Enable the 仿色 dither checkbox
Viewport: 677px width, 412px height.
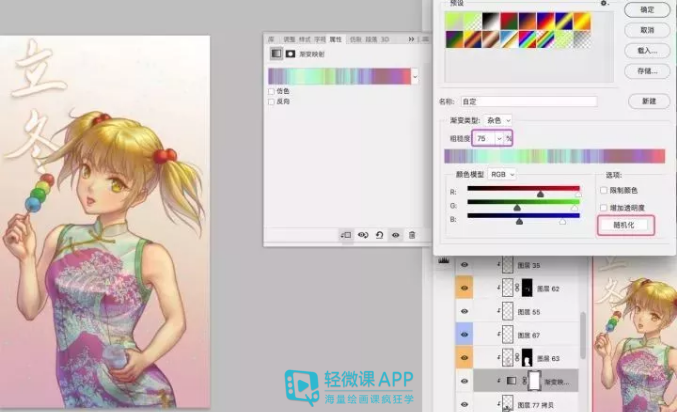[x=271, y=92]
